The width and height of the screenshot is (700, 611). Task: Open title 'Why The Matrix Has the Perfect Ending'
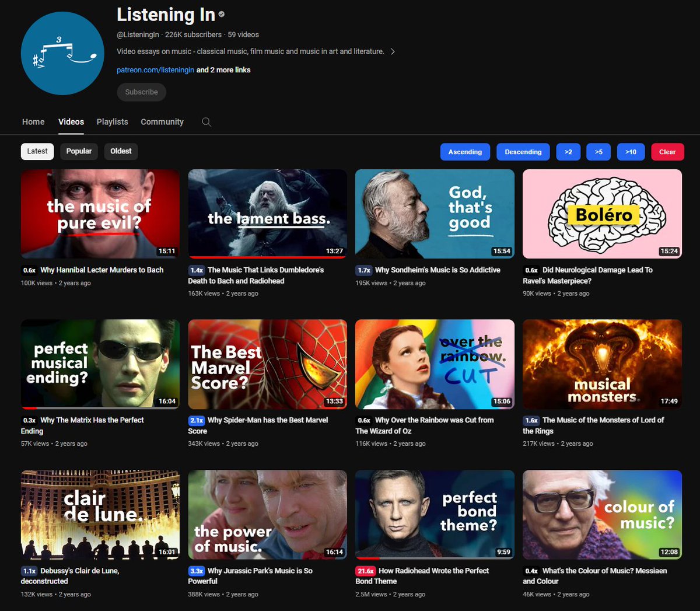pos(83,425)
